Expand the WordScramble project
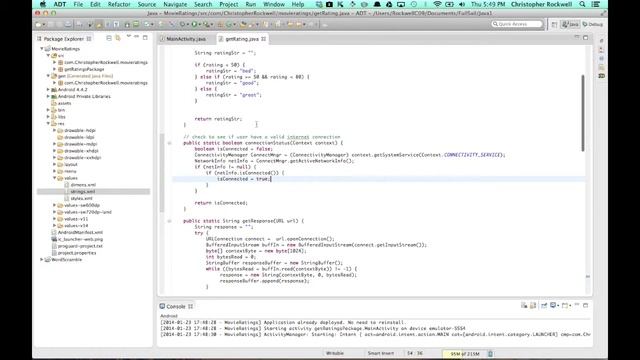 click(42, 260)
